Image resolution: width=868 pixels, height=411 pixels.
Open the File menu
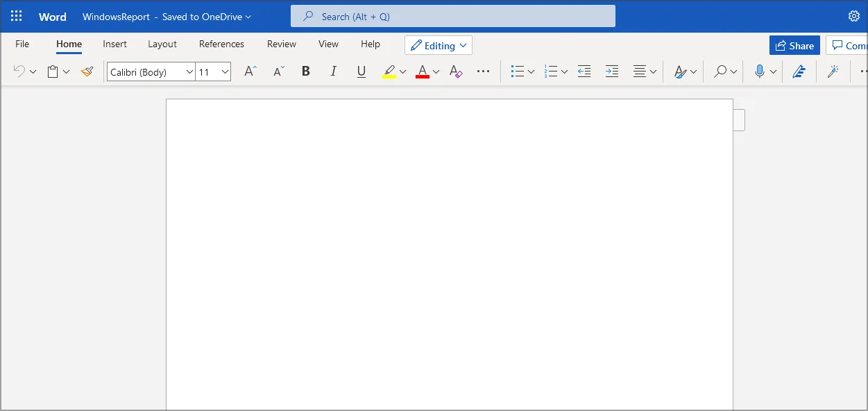(22, 44)
